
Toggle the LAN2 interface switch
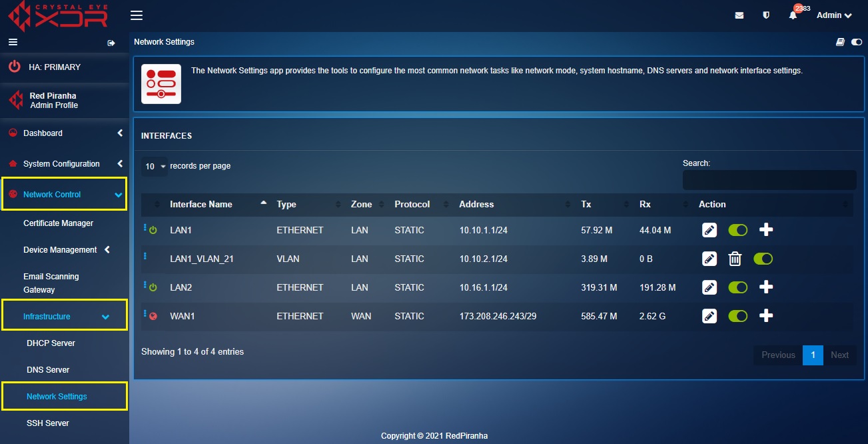pyautogui.click(x=738, y=287)
